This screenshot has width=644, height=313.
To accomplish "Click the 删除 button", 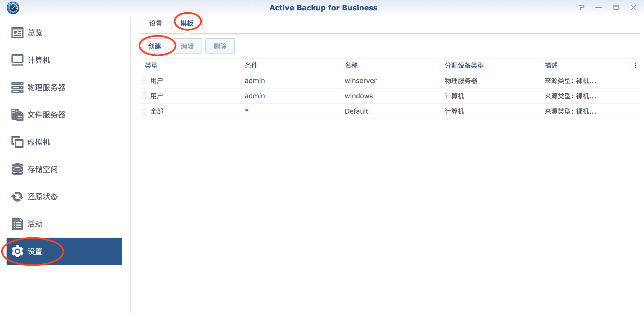I will 220,46.
